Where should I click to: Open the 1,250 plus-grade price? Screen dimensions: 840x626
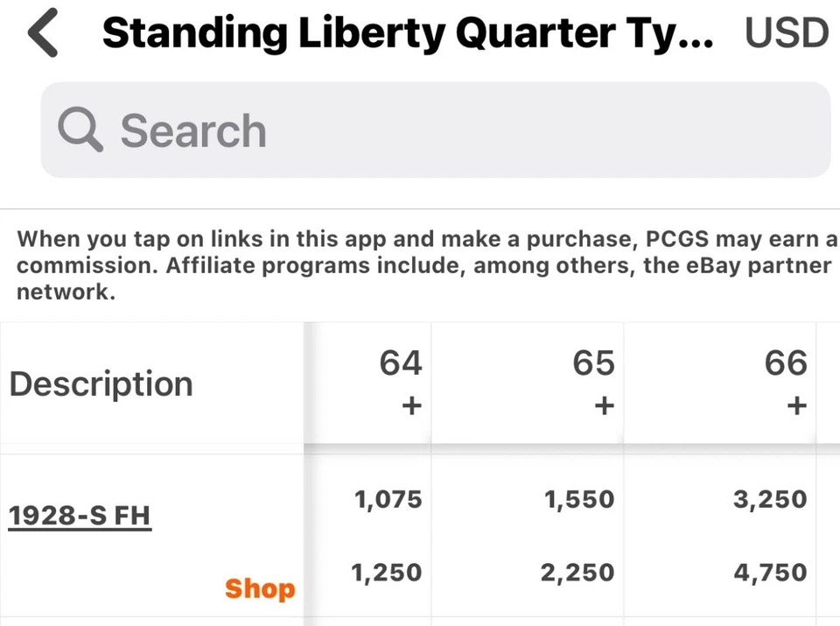(x=386, y=573)
